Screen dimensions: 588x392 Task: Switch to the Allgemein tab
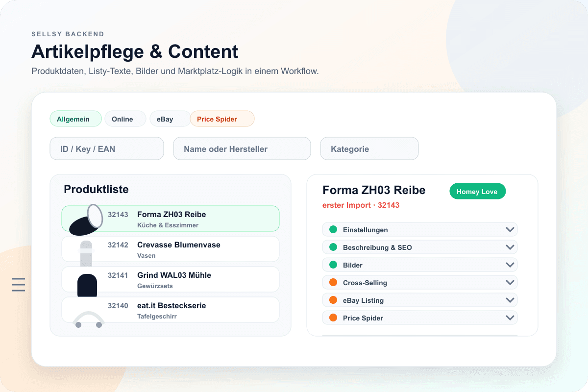tap(75, 119)
